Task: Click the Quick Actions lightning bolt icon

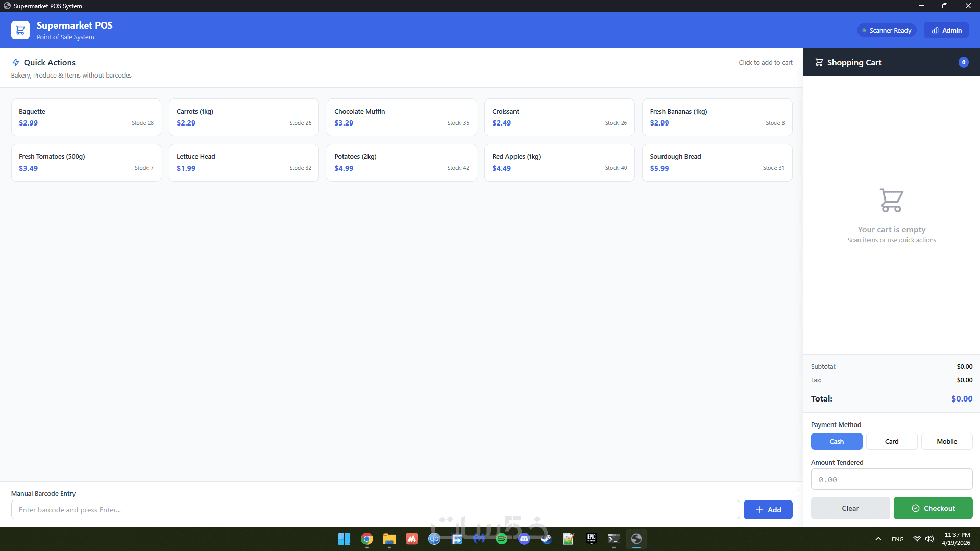Action: coord(16,62)
